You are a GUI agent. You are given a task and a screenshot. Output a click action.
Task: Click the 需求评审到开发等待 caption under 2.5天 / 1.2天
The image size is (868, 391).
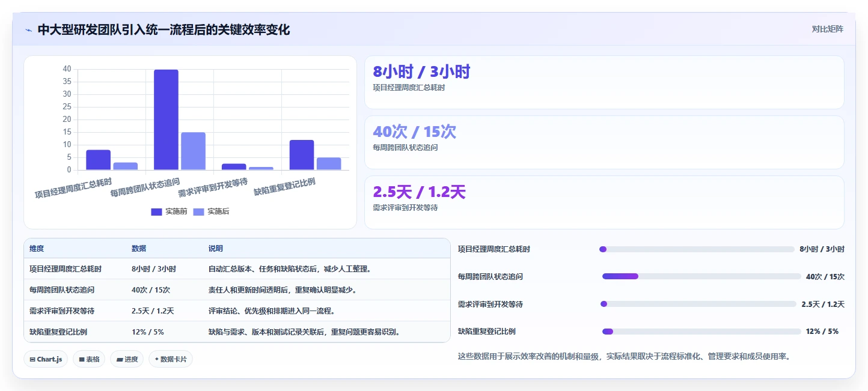pos(406,208)
